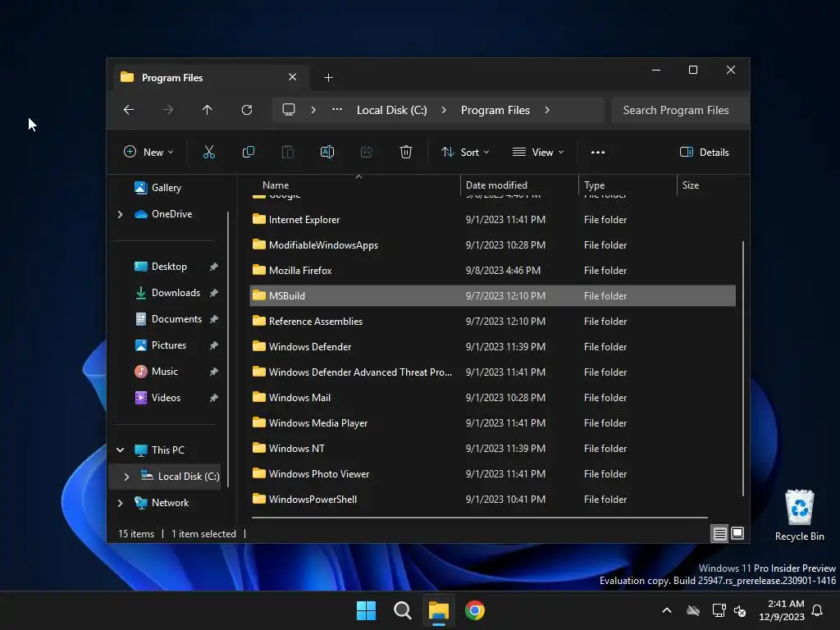Click Local Disk (C:) breadcrumb
The width and height of the screenshot is (840, 630).
tap(391, 110)
